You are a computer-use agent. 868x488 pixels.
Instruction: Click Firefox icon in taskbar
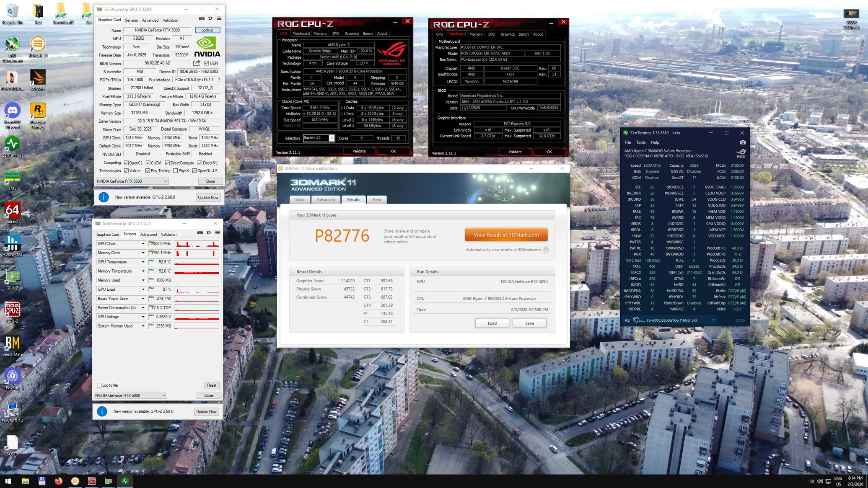58,481
